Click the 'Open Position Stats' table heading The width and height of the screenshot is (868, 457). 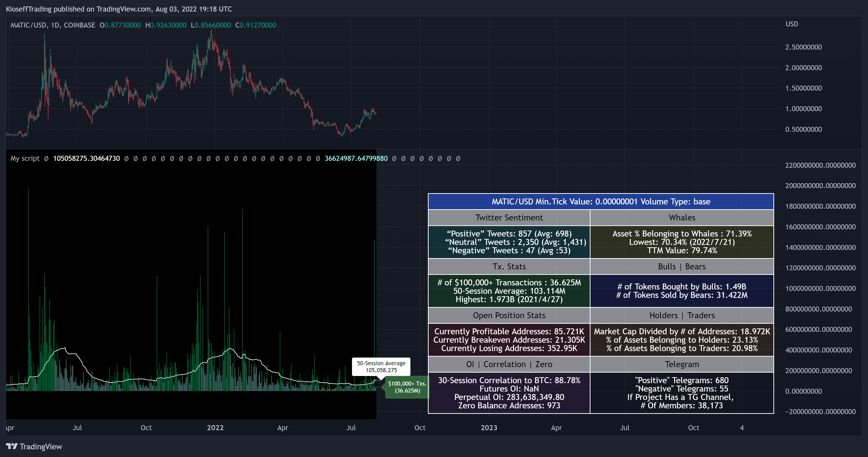509,315
